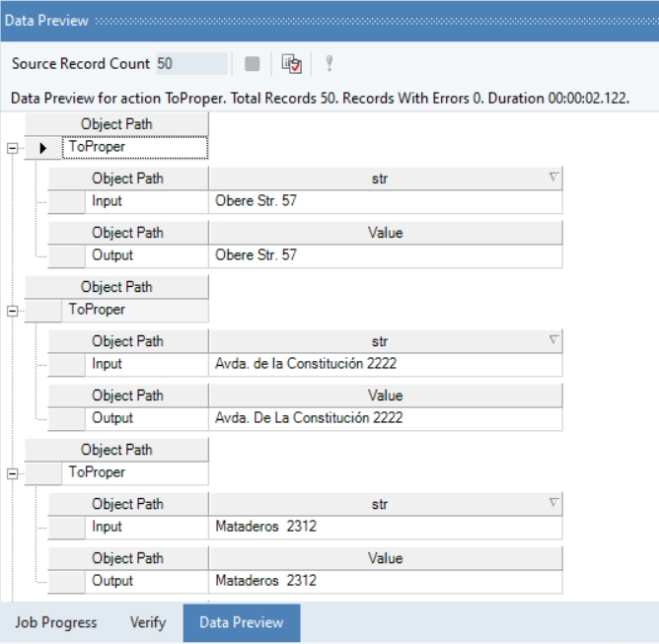Screen dimensions: 659x644
Task: Click the preview data checkmark icon
Action: [x=291, y=64]
